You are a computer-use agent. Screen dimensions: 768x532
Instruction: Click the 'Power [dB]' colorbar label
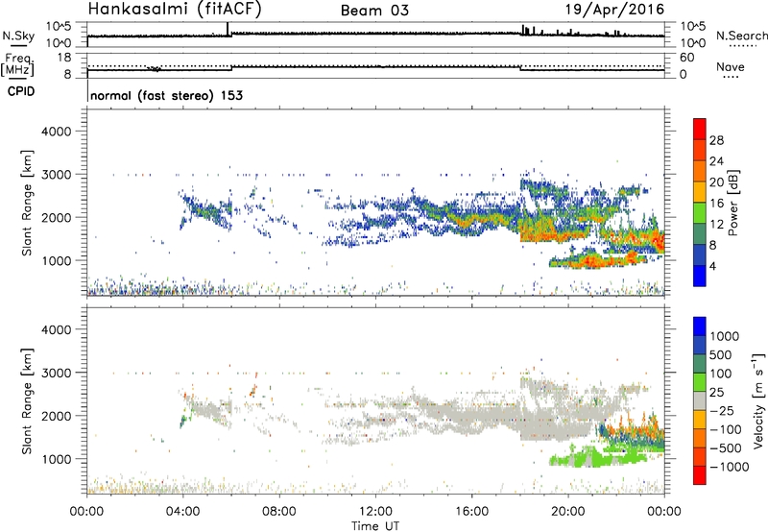click(732, 203)
